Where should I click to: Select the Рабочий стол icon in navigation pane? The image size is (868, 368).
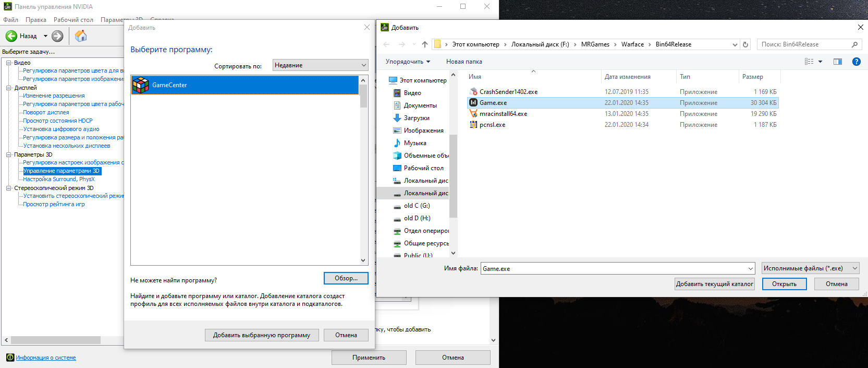click(397, 168)
